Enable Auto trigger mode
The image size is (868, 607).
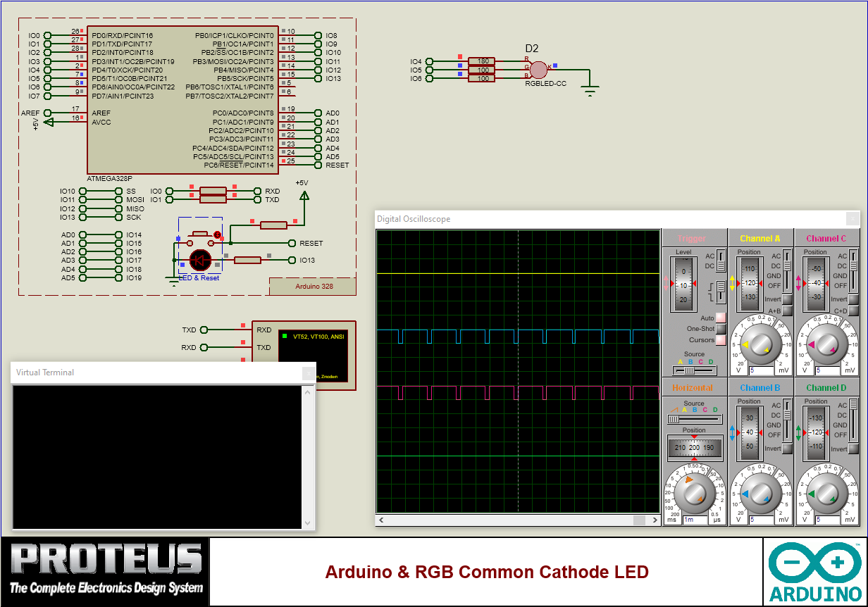[721, 318]
